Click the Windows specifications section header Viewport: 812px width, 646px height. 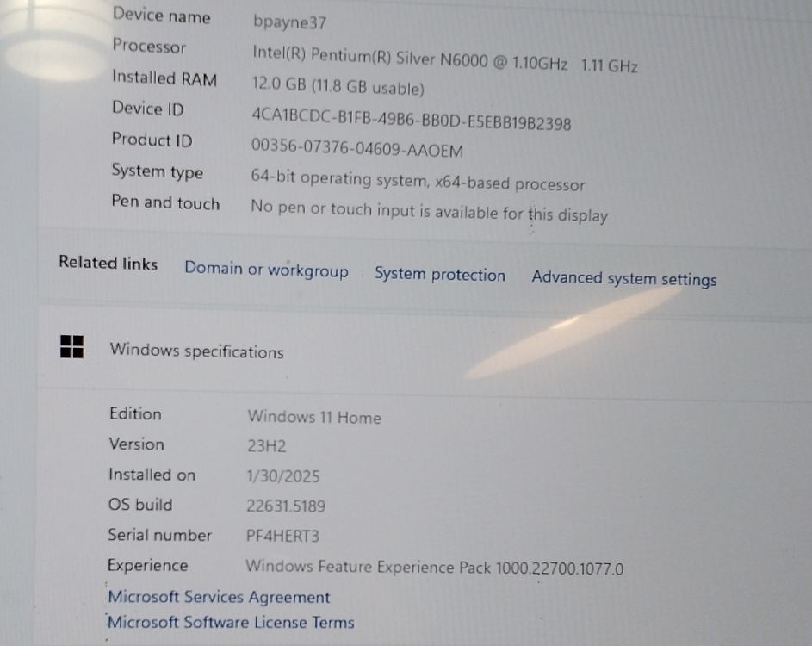196,351
